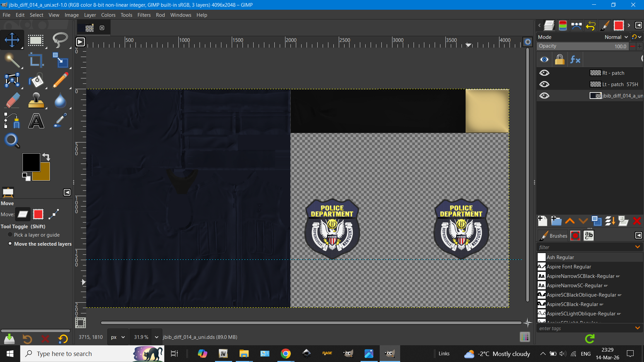Hide the Lt - patch 575H layer

click(x=544, y=84)
